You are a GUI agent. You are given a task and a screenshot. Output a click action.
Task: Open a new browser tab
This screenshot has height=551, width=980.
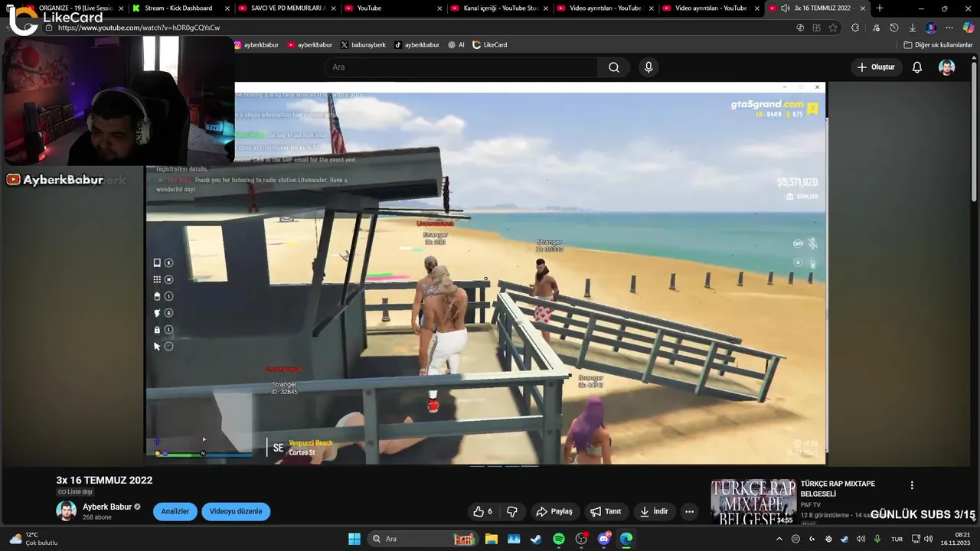click(879, 8)
